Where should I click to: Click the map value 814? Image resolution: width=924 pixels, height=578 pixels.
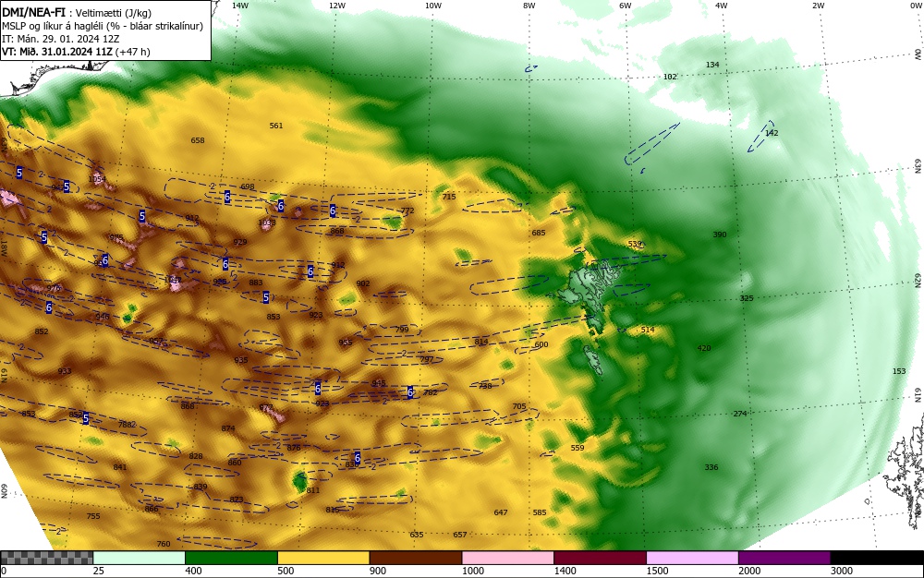480,342
